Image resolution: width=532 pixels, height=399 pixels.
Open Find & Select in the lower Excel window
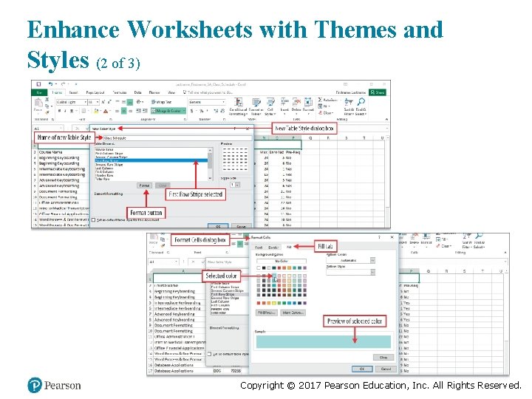pos(479,241)
